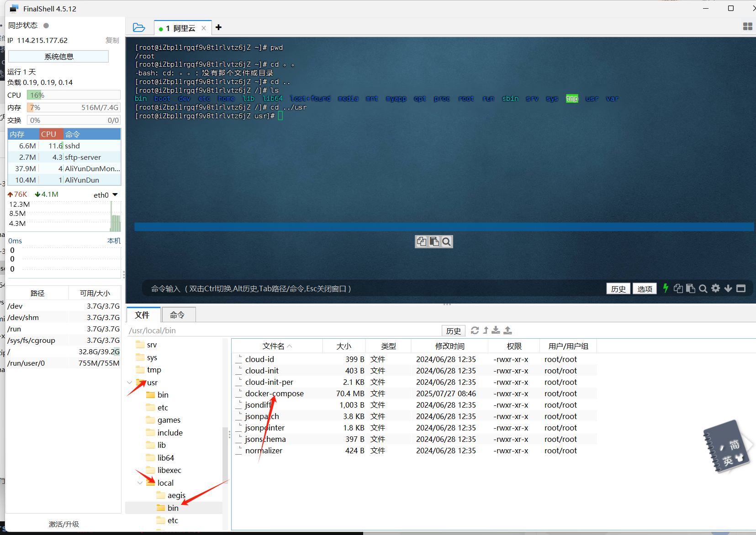Viewport: 756px width, 535px height.
Task: Go to parent directory arrow icon
Action: click(486, 330)
